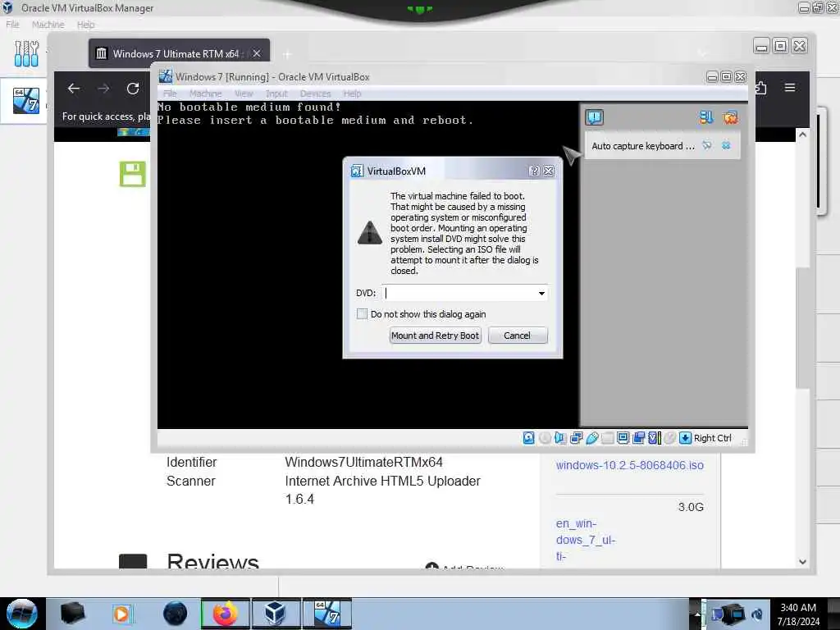This screenshot has height=630, width=840.
Task: Click the notification ordering icon in notification panel
Action: (x=706, y=117)
